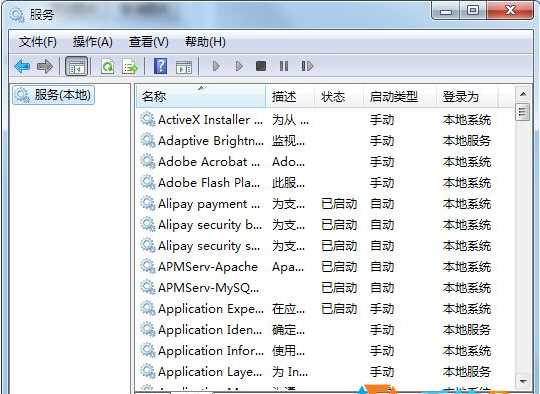The image size is (540, 394).
Task: Click gear icon beside Adobe Flash Player
Action: pyautogui.click(x=148, y=183)
